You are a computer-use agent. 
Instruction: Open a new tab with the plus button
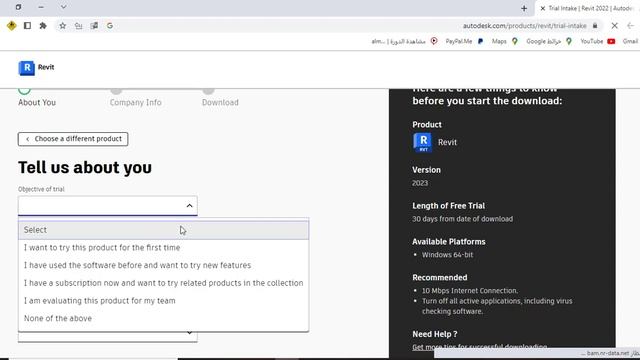pyautogui.click(x=524, y=8)
